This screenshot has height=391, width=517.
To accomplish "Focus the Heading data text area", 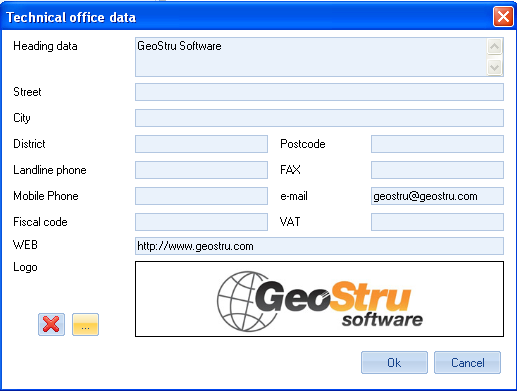I will pyautogui.click(x=311, y=57).
